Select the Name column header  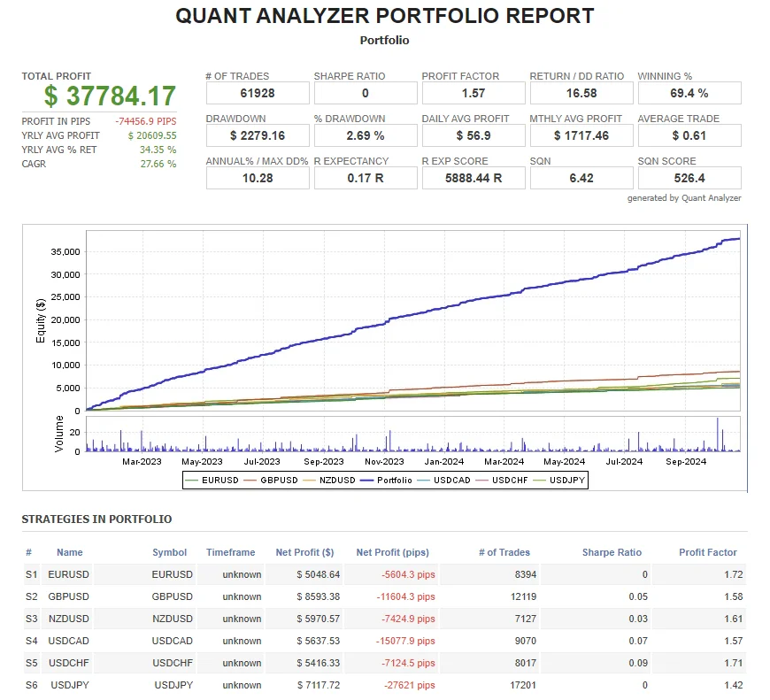point(69,552)
